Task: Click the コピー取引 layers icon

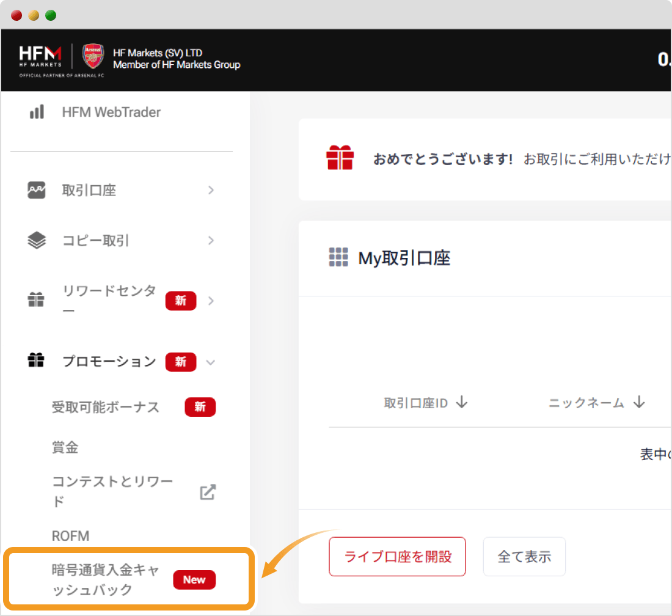Action: pos(37,241)
